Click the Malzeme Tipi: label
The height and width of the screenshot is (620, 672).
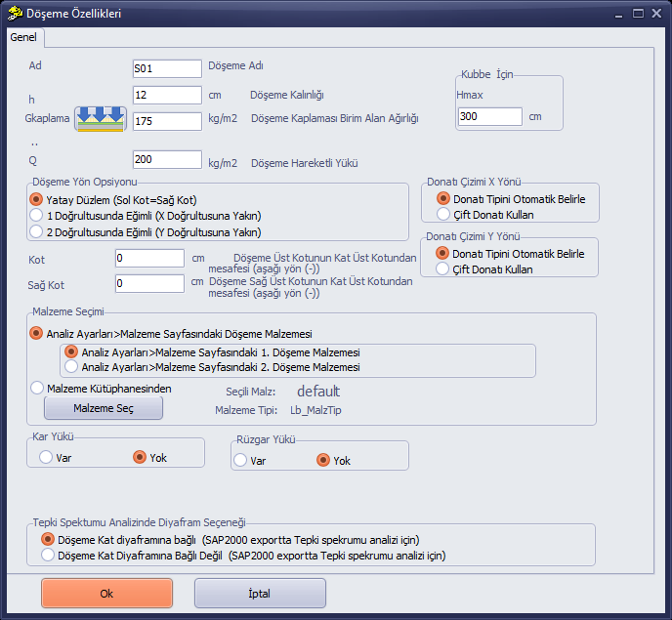(246, 410)
